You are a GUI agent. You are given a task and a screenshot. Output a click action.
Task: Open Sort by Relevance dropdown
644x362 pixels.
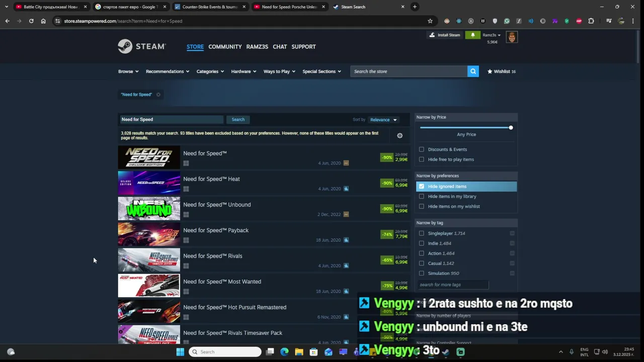[383, 120]
